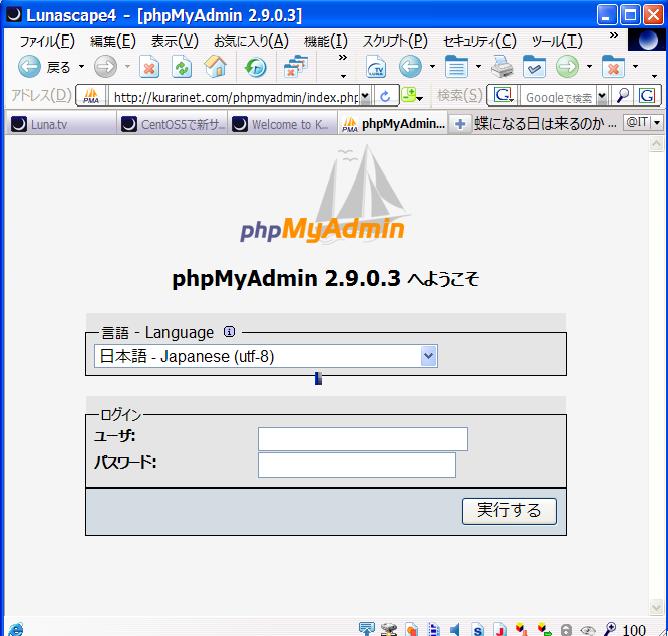
Task: Click the address bar URL field
Action: [x=234, y=97]
